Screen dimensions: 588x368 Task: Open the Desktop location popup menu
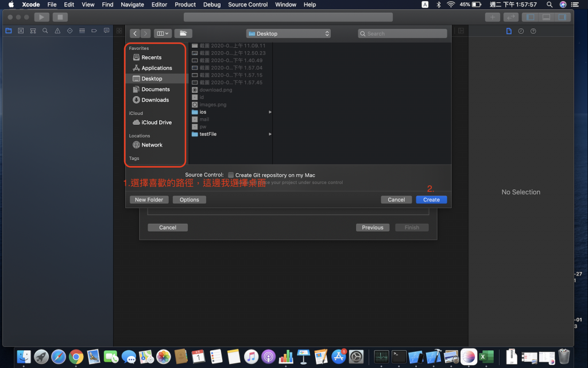[x=288, y=33]
